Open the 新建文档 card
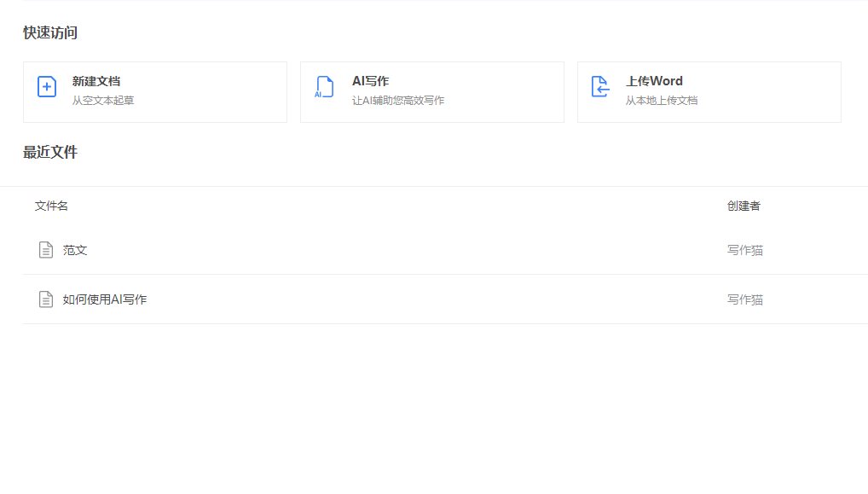The width and height of the screenshot is (868, 494). coord(155,91)
